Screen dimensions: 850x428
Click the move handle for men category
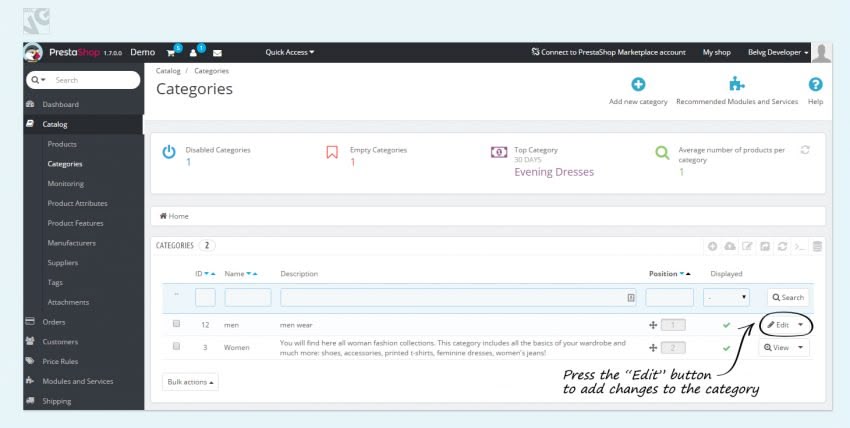click(x=653, y=325)
